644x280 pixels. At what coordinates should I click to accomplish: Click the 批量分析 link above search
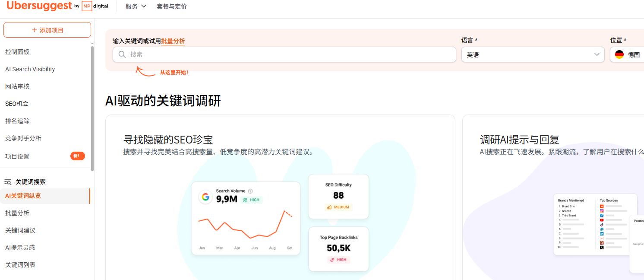[173, 41]
